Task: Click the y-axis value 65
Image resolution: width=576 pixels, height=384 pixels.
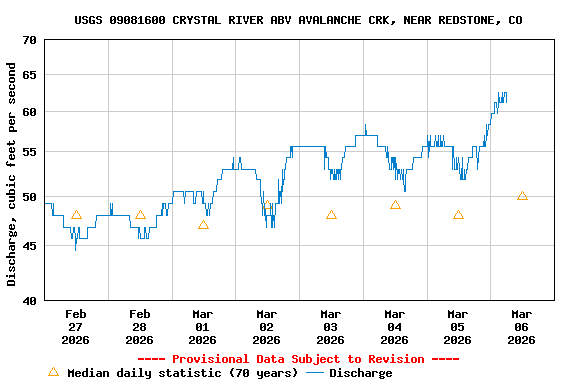Action: (x=30, y=75)
